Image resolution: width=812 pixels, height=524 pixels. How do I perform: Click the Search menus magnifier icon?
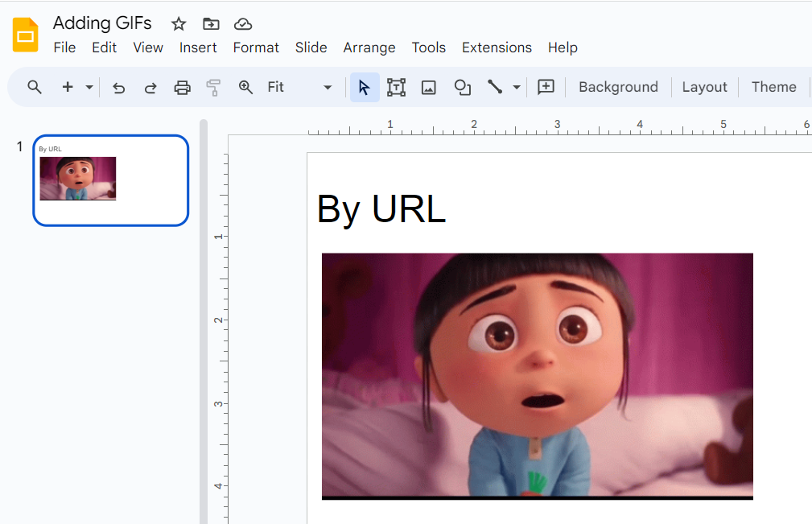(35, 87)
